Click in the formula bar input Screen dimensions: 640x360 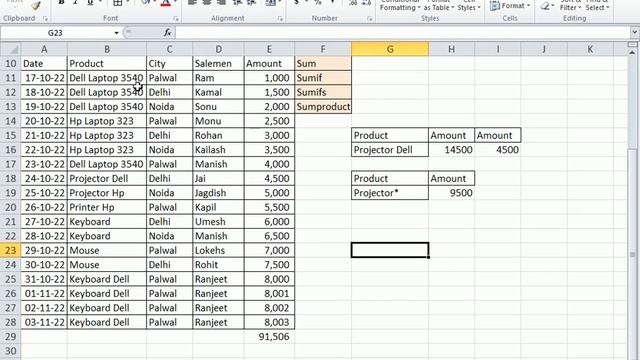click(x=402, y=33)
